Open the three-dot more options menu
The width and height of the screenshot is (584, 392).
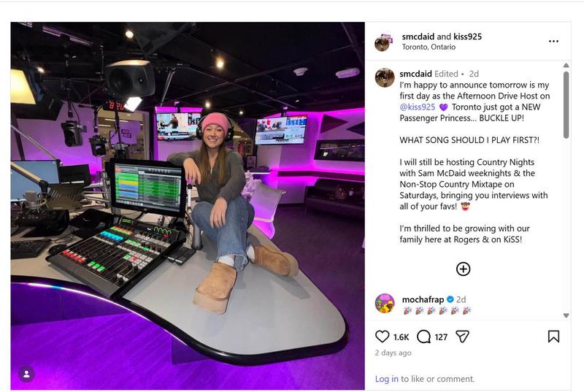tap(553, 42)
